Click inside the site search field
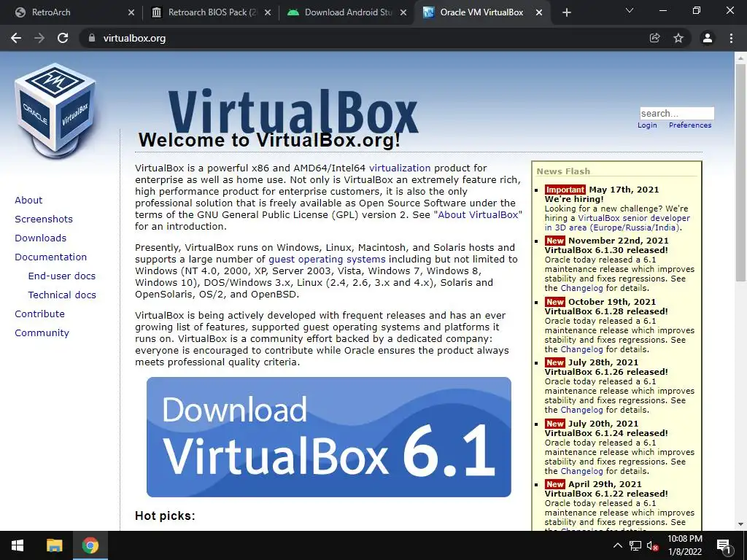This screenshot has height=560, width=747. [x=677, y=113]
